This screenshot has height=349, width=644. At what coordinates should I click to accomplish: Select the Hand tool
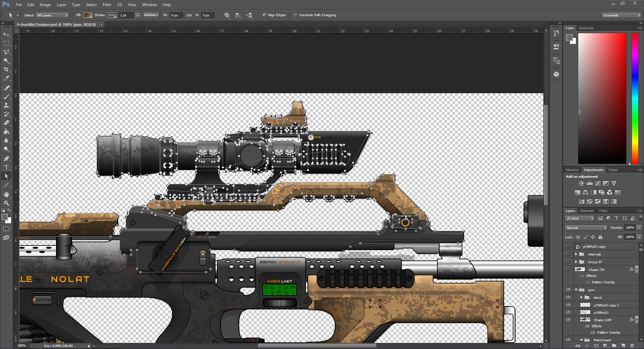click(x=6, y=194)
